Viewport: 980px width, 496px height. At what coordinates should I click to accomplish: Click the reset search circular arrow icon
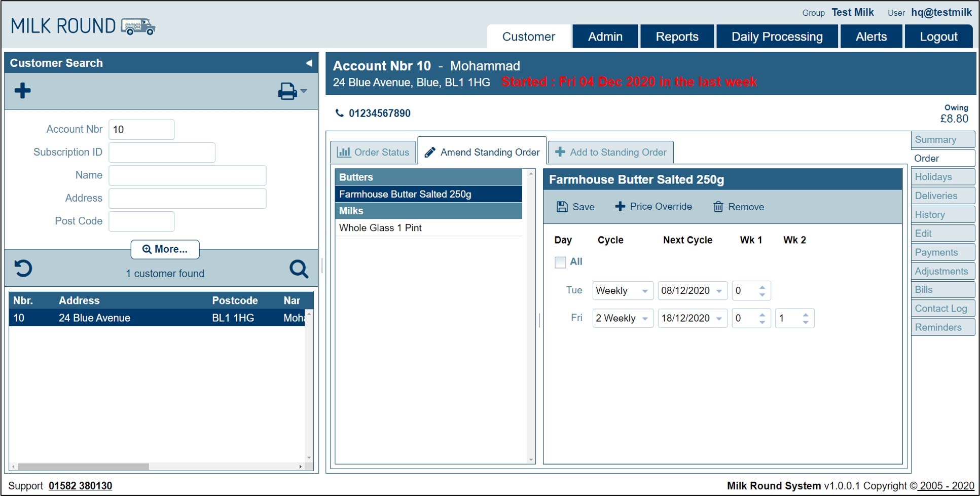coord(23,268)
